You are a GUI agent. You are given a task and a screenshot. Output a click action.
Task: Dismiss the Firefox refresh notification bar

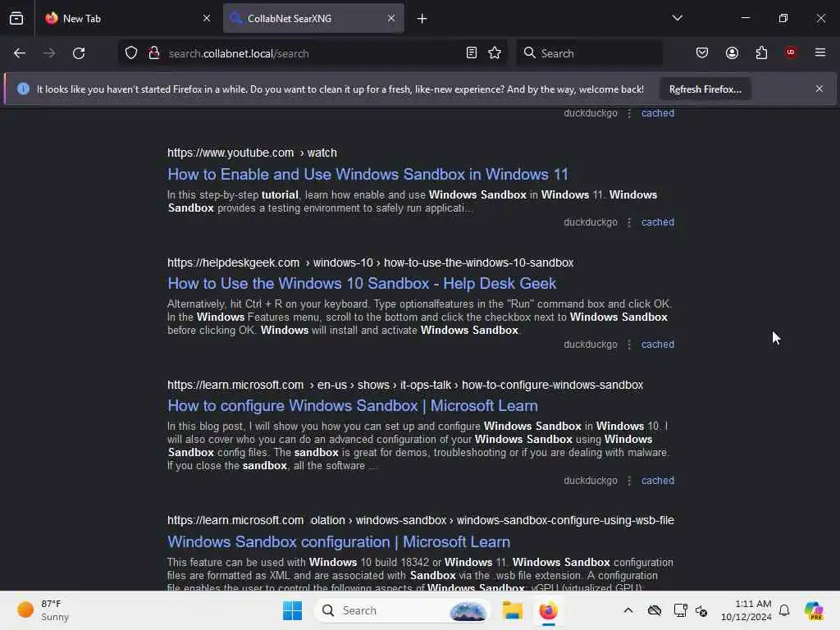click(x=819, y=89)
